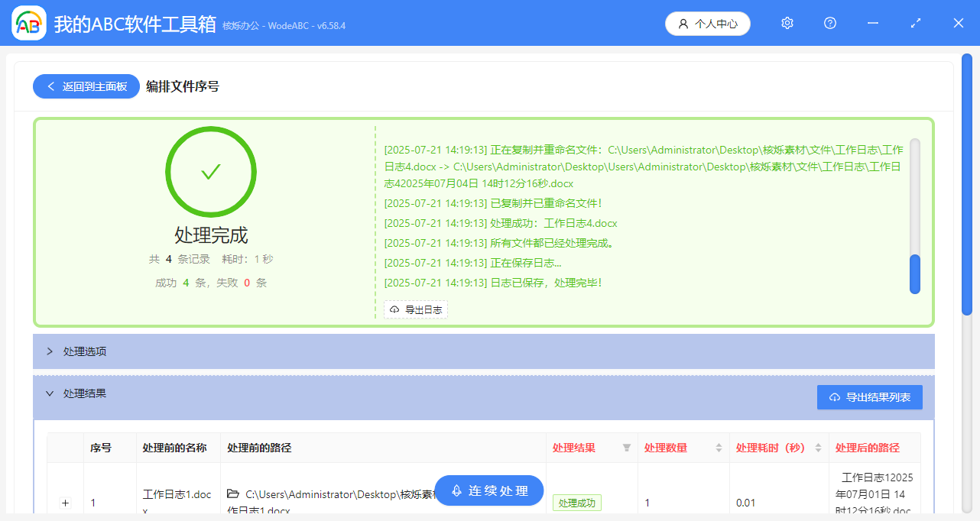Expand row 1 with the plus button
The width and height of the screenshot is (980, 521).
(x=65, y=503)
